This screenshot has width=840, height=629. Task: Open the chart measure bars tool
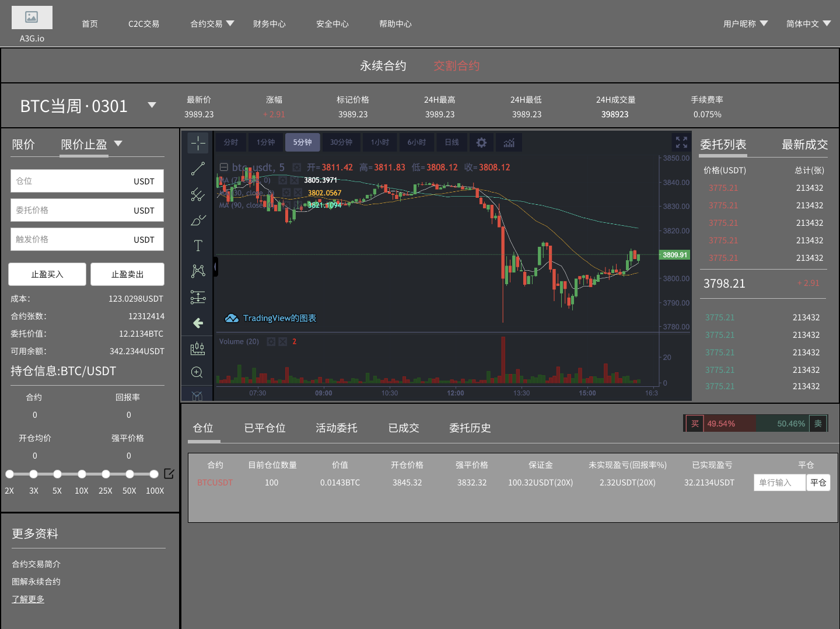(198, 348)
